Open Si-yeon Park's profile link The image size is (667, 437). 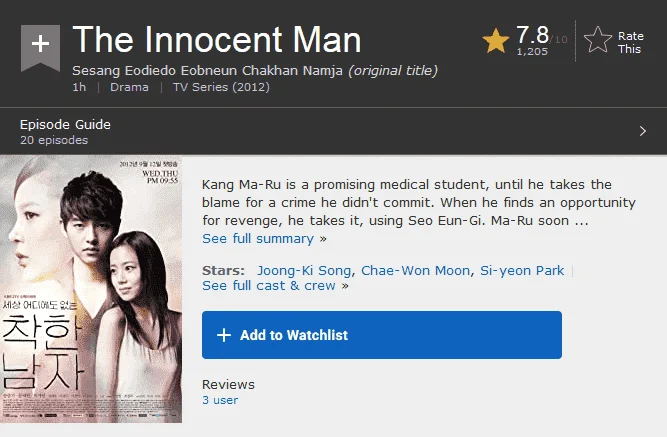tap(522, 271)
